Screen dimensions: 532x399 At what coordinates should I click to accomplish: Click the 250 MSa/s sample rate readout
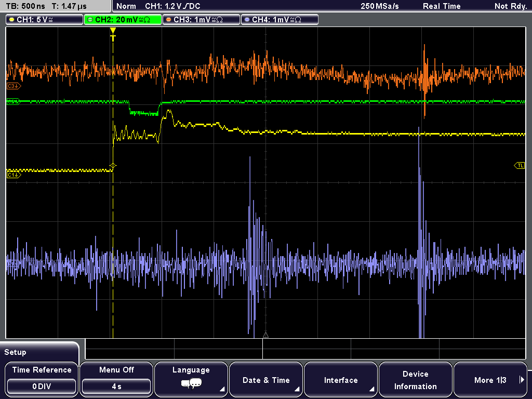click(x=380, y=6)
